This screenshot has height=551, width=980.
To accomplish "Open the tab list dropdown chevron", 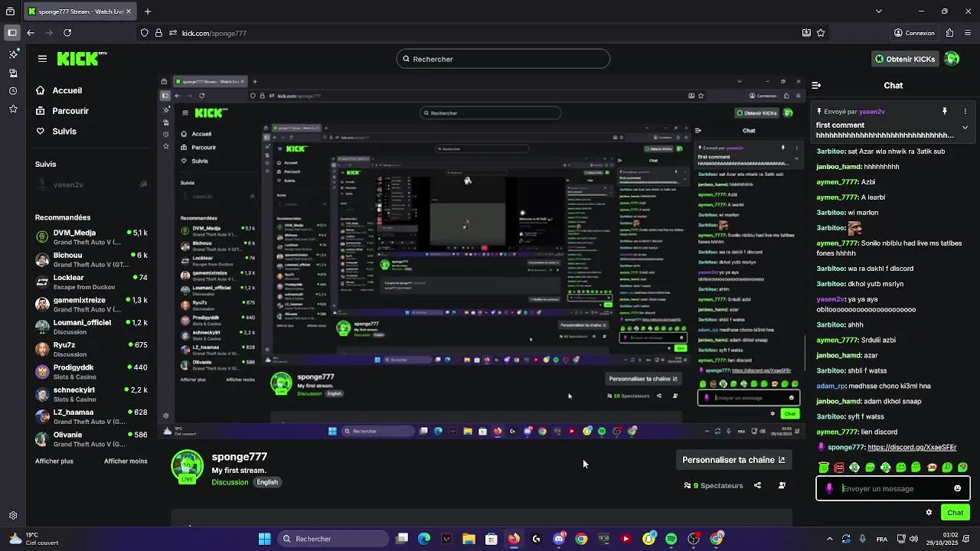I will [878, 11].
